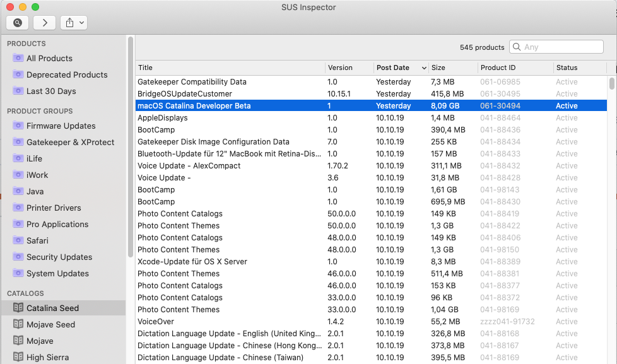Select BootCamp row sized 390,4 MB
Image resolution: width=617 pixels, height=364 pixels.
(371, 129)
